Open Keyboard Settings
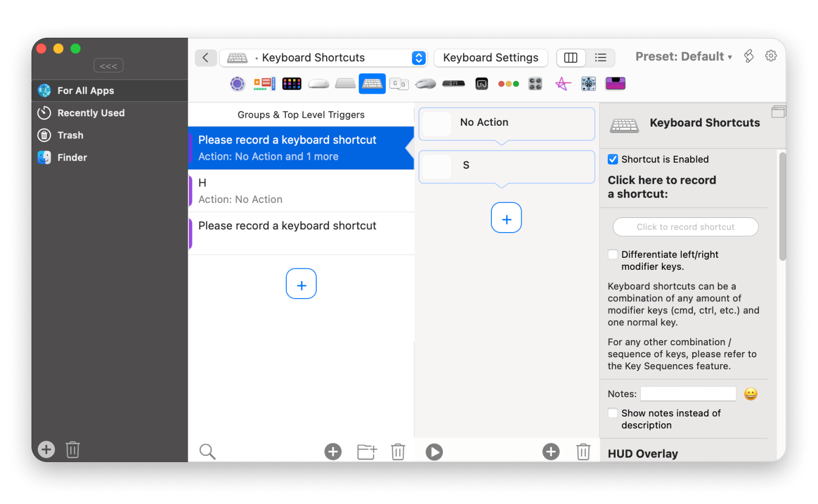This screenshot has width=818, height=504. (490, 58)
